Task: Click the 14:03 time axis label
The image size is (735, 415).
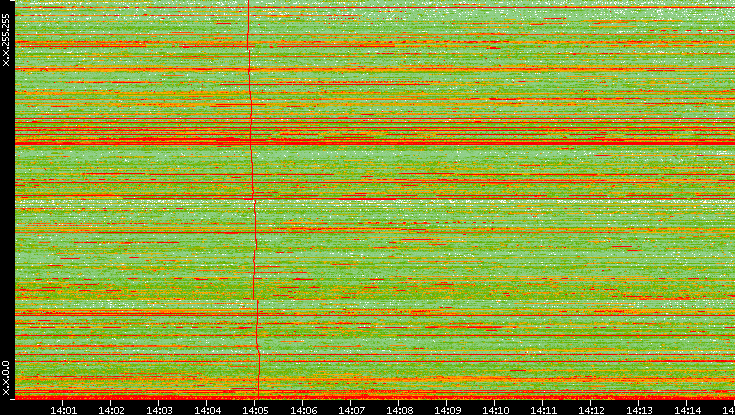Action: [159, 410]
